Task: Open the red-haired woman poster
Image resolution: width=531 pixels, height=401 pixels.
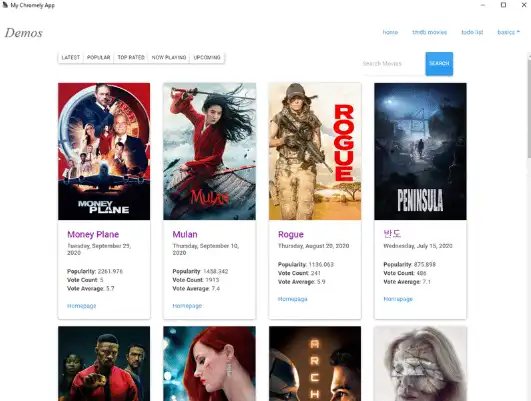Action: tap(209, 363)
